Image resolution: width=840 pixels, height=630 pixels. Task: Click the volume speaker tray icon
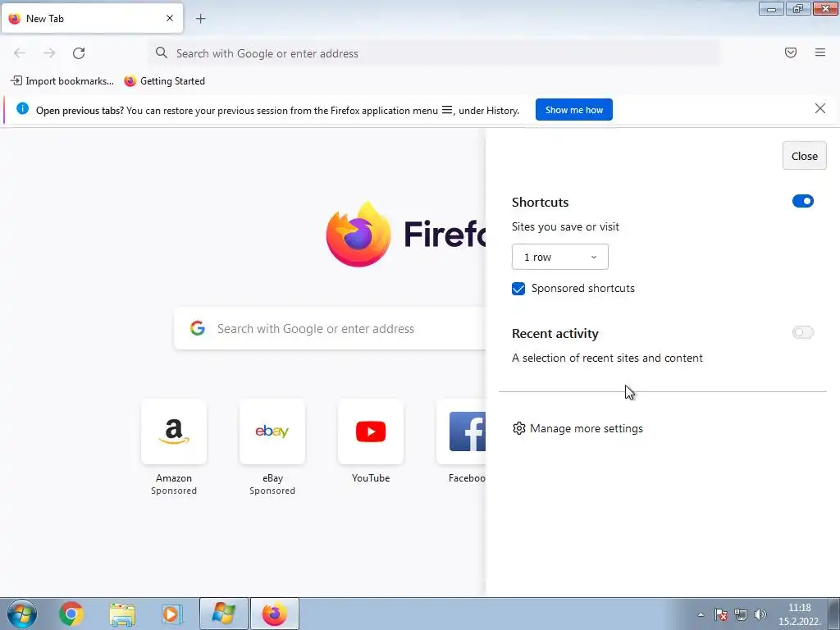click(760, 614)
